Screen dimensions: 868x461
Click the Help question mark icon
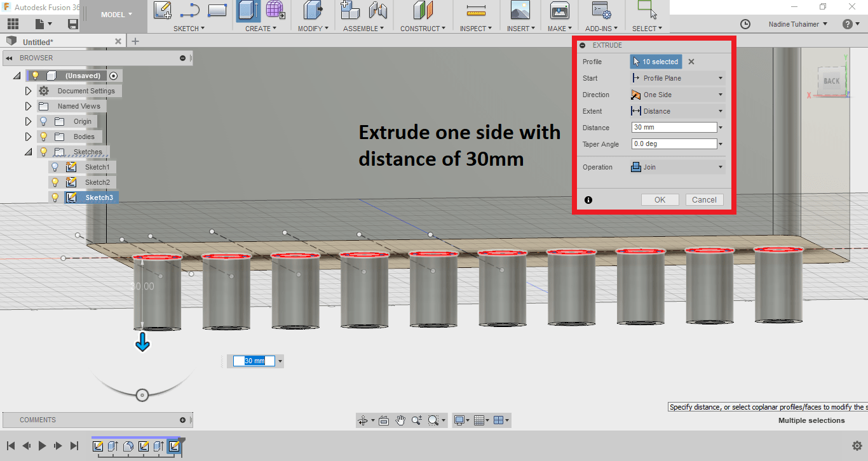coord(848,24)
